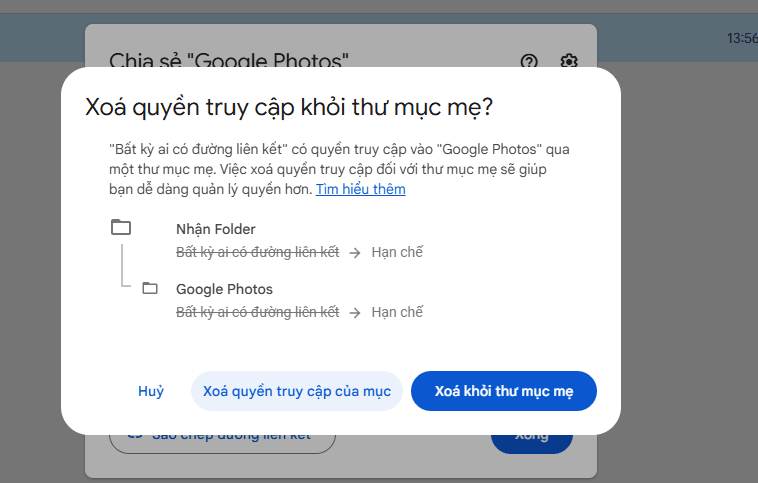
Task: Choose Xoá quyền truy cập của mục
Action: [x=297, y=391]
